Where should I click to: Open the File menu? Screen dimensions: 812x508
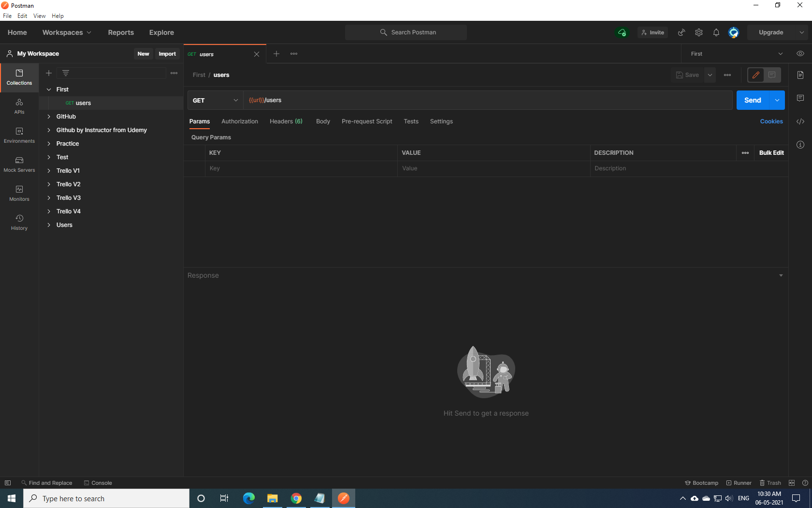(7, 16)
